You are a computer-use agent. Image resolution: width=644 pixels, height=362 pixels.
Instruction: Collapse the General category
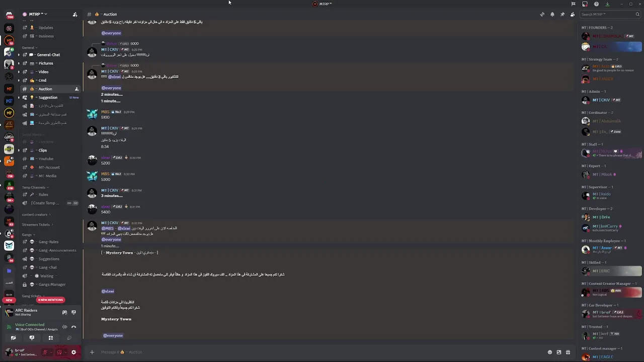pos(29,48)
